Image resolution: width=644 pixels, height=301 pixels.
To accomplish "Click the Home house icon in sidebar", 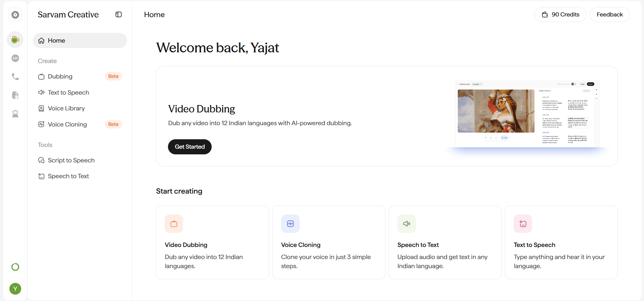I will pyautogui.click(x=41, y=41).
